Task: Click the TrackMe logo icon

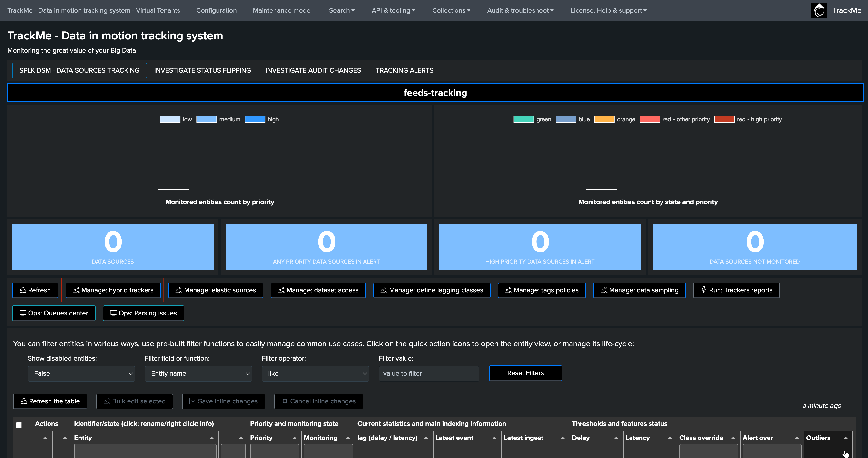Action: click(819, 10)
